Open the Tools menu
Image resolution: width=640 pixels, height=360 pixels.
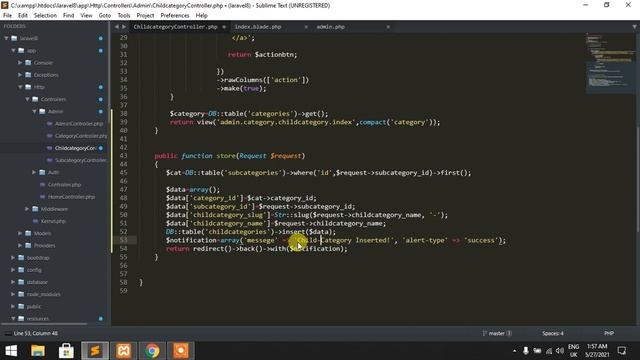point(124,16)
